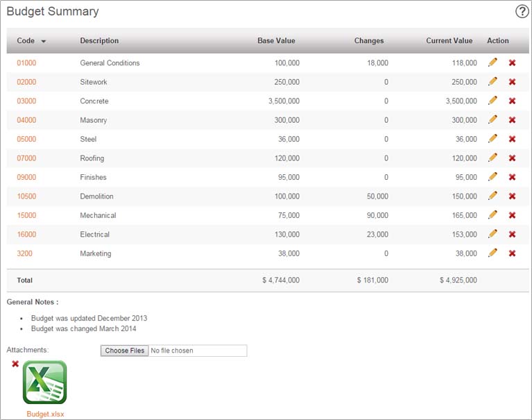
Task: Edit the Concrete budget line
Action: click(x=492, y=101)
